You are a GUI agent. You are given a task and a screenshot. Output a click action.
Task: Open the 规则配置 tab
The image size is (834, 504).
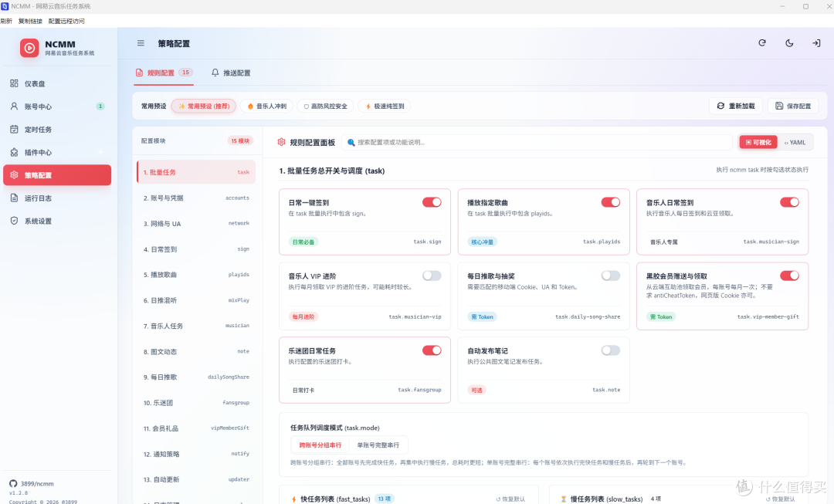click(164, 73)
